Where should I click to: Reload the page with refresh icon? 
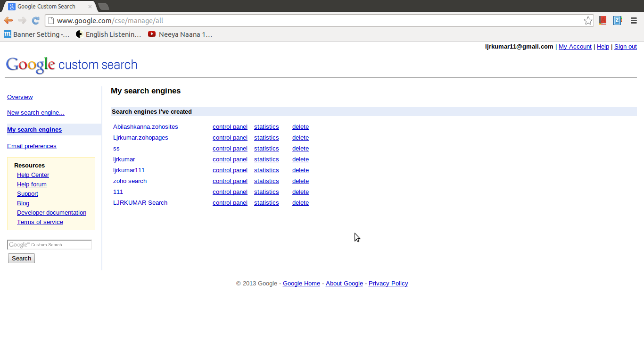click(35, 20)
